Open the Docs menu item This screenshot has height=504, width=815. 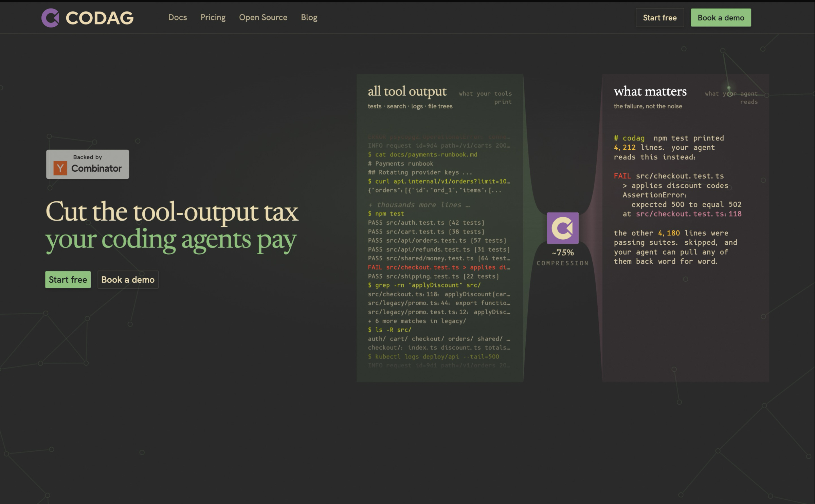pos(178,17)
